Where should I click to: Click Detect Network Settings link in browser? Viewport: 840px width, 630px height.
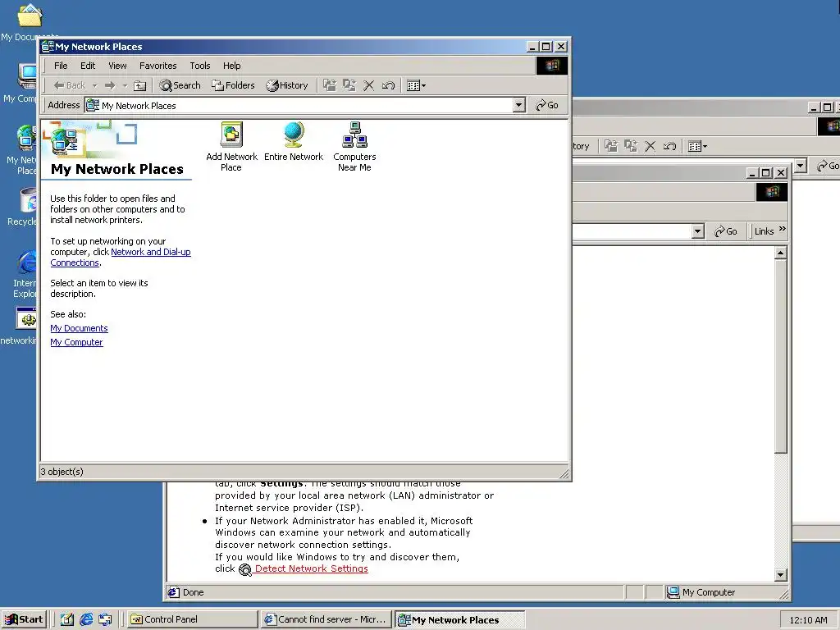311,568
